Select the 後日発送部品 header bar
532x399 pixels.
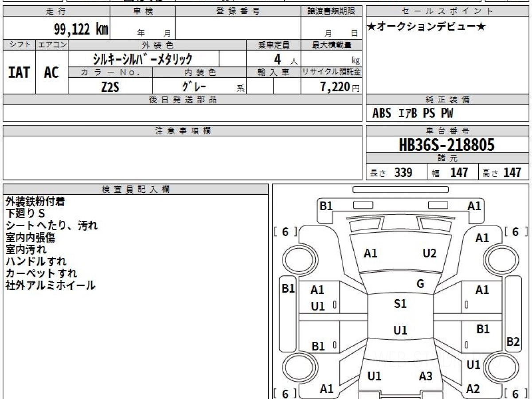[x=183, y=100]
